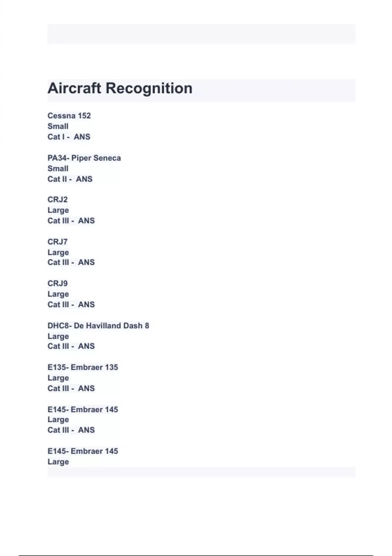392x556 pixels.
Task: Click the Aircraft Recognition heading
Action: pos(120,88)
